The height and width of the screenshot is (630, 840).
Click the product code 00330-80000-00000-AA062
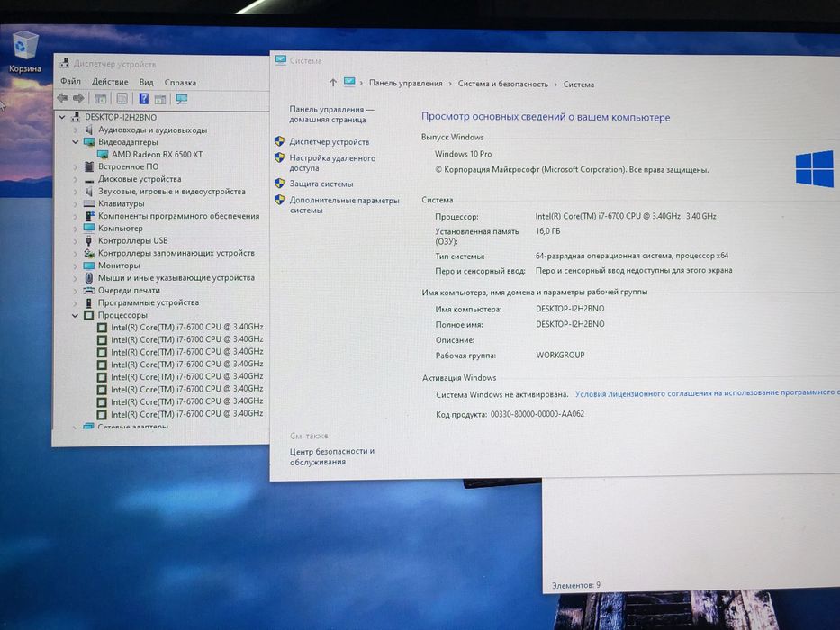[x=537, y=414]
